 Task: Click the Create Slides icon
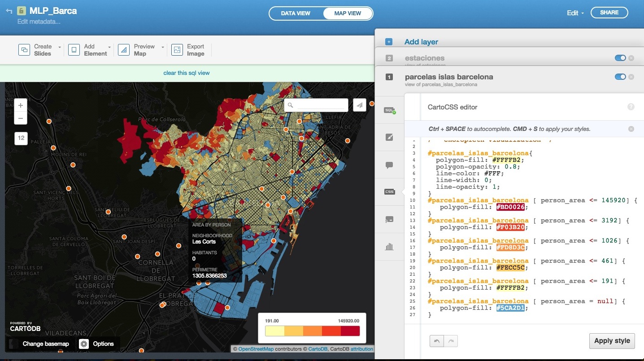click(24, 49)
